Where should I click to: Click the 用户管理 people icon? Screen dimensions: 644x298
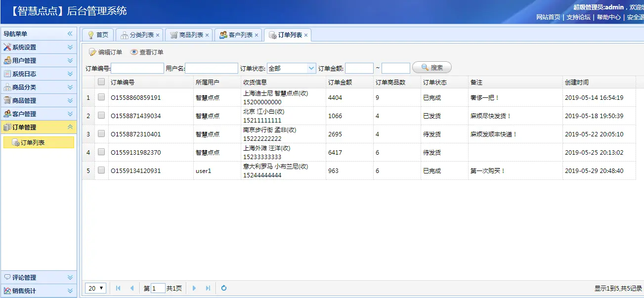pyautogui.click(x=7, y=61)
